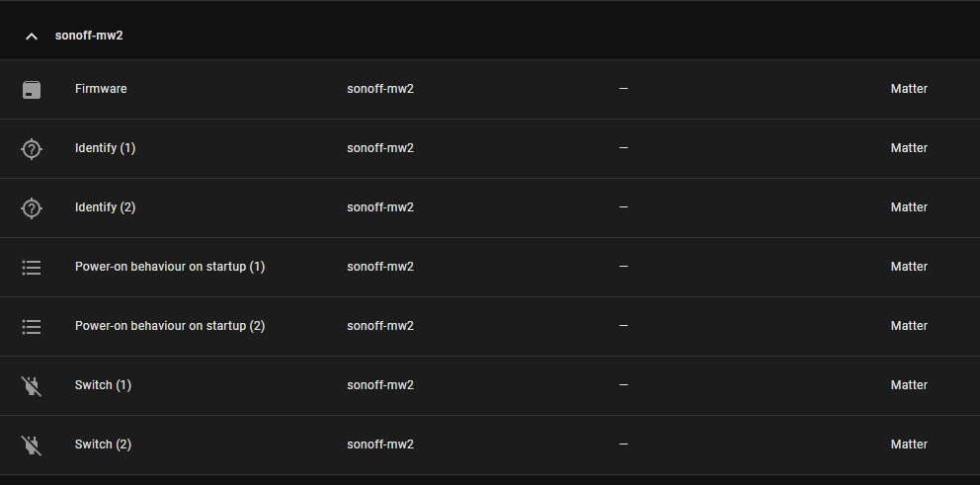Open Power-on behaviour on startup (1)

pos(170,267)
